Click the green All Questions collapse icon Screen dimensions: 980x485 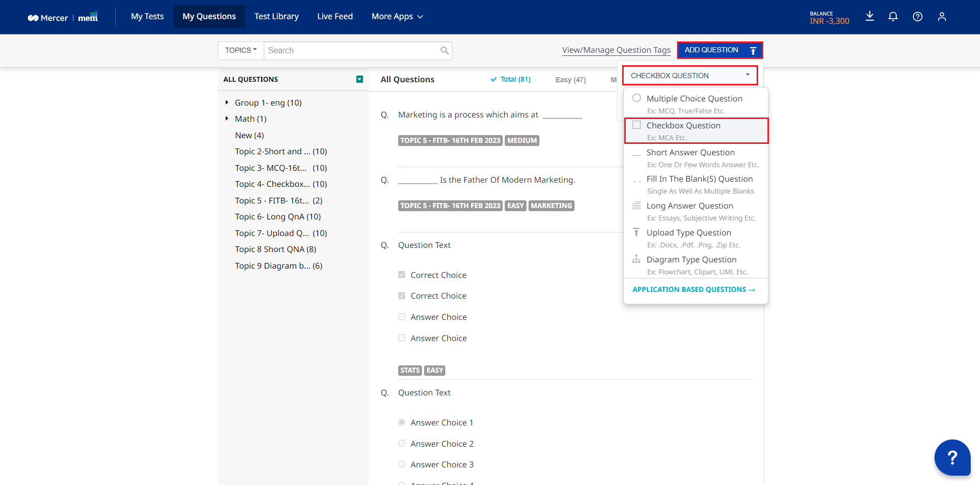(x=359, y=79)
